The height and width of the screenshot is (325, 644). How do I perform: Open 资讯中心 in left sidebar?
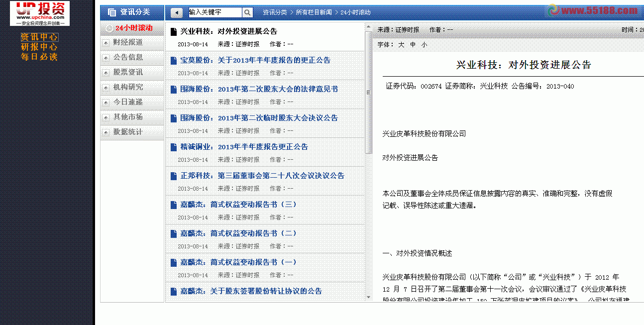39,37
